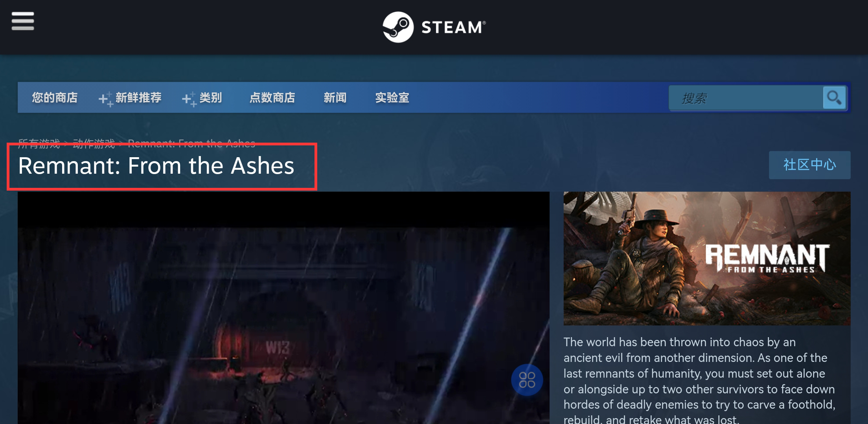Click the Steam logo in the header
The height and width of the screenshot is (424, 868).
coord(434,27)
